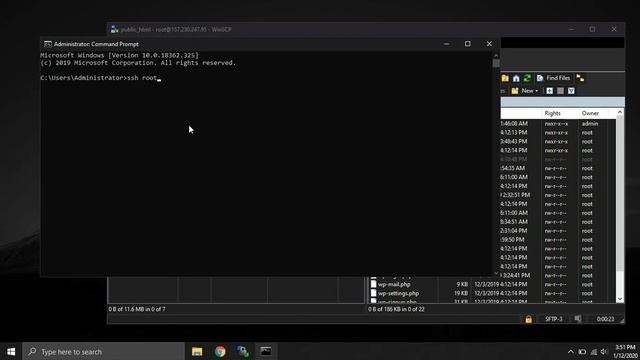Switch to Command Prompt taskbar icon
Viewport: 640px width, 360px height.
(266, 351)
